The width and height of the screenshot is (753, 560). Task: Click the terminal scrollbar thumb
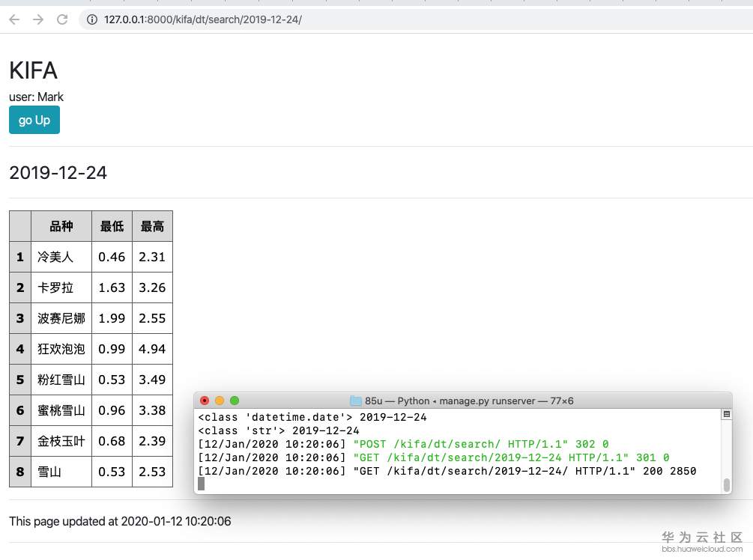pyautogui.click(x=727, y=485)
